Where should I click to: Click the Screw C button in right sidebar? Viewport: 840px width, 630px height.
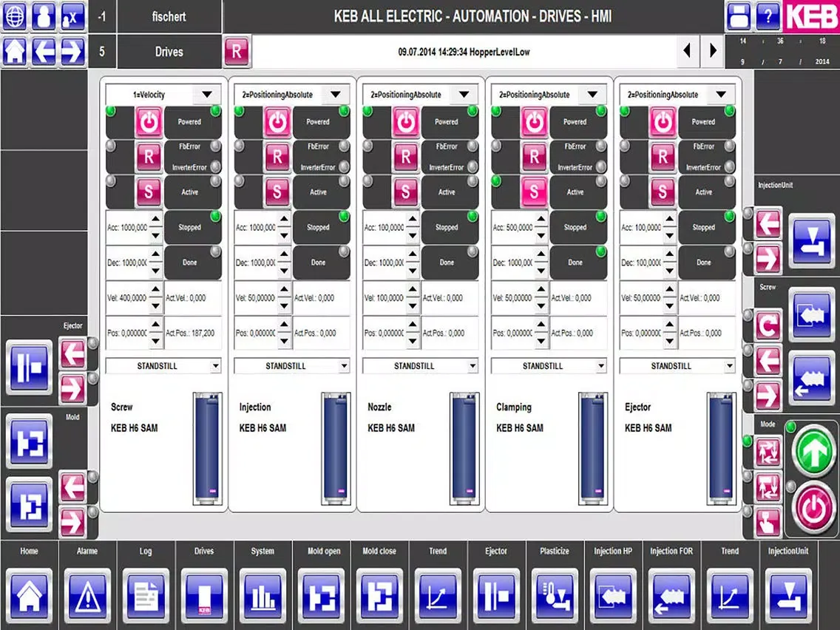(x=768, y=326)
